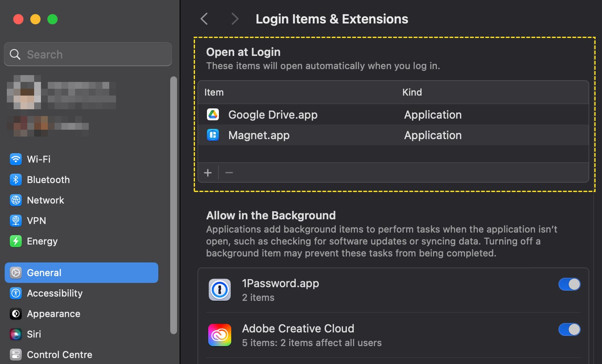Click the yellow minimize window button
Viewport: 602px width, 364px height.
(35, 19)
